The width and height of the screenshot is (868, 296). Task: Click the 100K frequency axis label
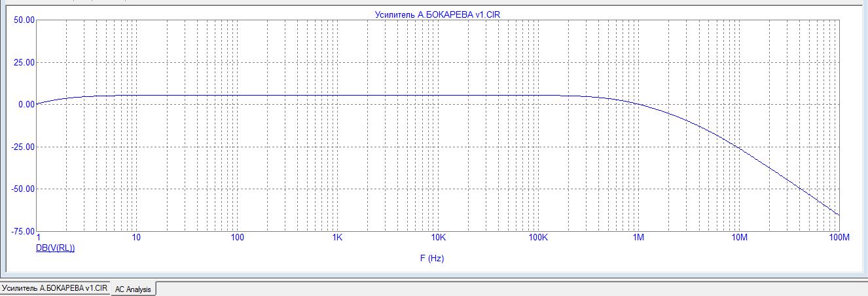click(538, 237)
